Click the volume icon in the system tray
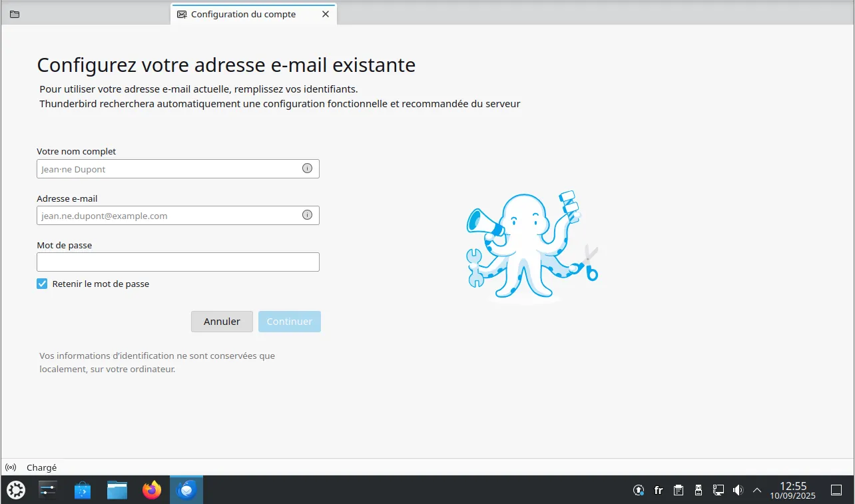Screen dimensions: 855x504 [738, 491]
